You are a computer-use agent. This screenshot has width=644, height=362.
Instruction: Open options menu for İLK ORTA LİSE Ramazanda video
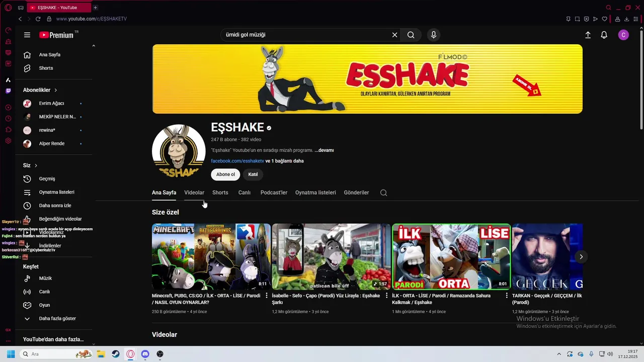point(507,296)
